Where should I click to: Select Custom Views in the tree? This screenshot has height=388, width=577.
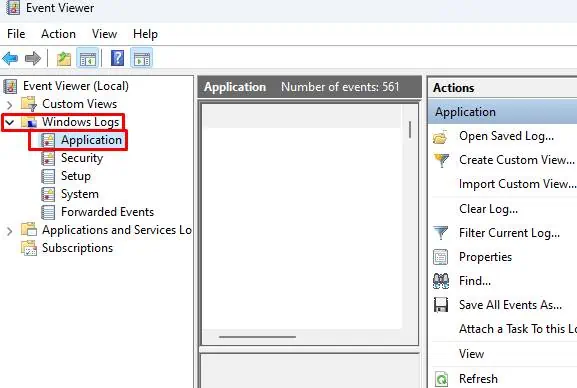79,104
